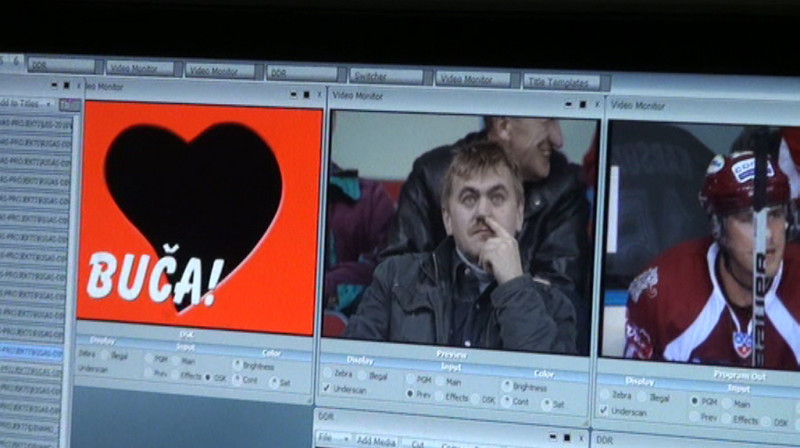Open the Title Templates tab

pos(561,82)
